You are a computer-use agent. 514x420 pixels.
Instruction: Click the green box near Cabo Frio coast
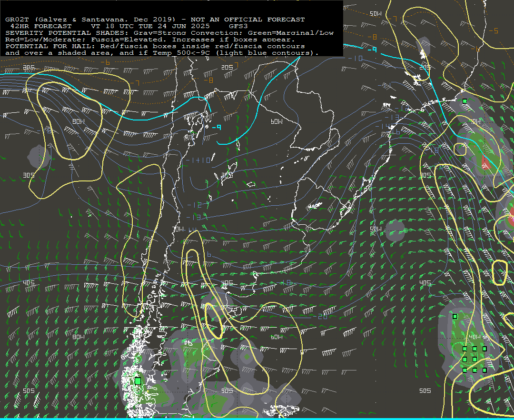click(x=465, y=101)
